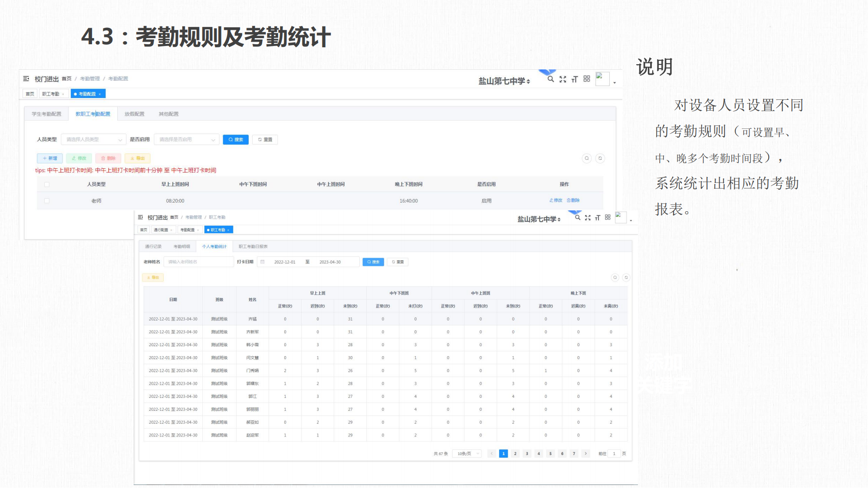Tick the select-all checkbox in 人员类型 header
868x488 pixels.
47,184
